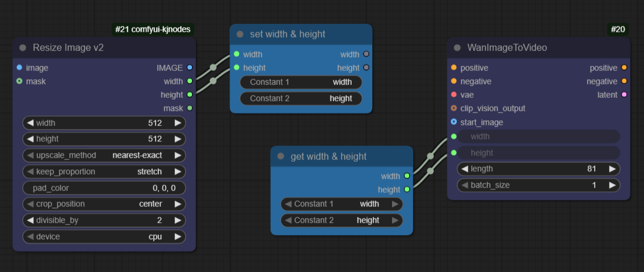The width and height of the screenshot is (644, 272).
Task: Open Constant 2 dropdown on get node
Action: coord(342,220)
